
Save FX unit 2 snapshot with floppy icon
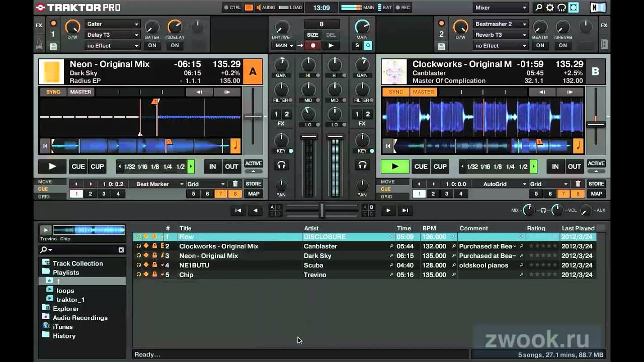tap(441, 46)
